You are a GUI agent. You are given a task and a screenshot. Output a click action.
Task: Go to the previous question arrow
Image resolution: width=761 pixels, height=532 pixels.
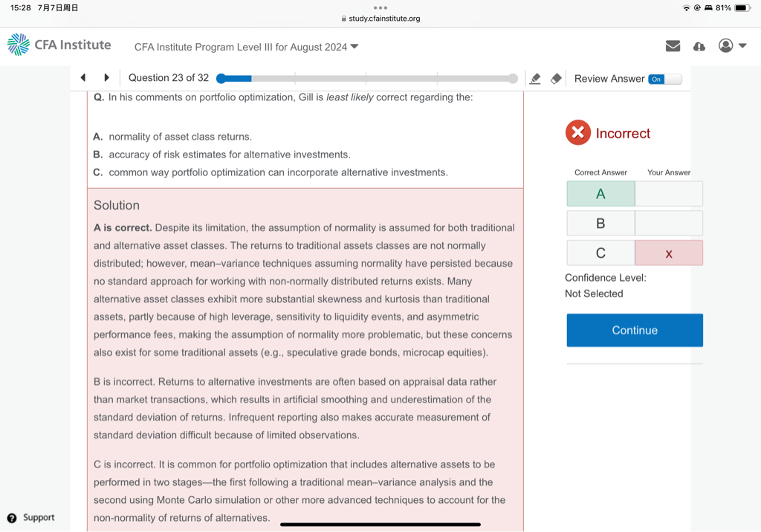click(x=83, y=77)
